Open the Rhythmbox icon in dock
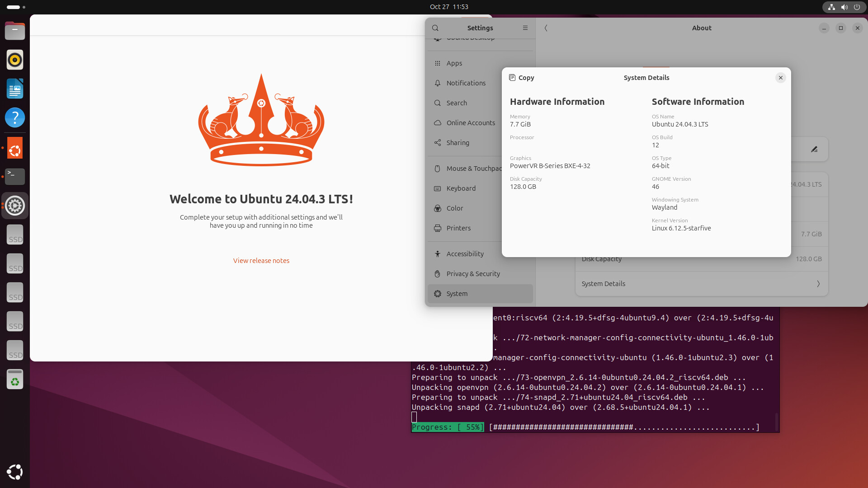The height and width of the screenshot is (488, 868). click(x=15, y=60)
